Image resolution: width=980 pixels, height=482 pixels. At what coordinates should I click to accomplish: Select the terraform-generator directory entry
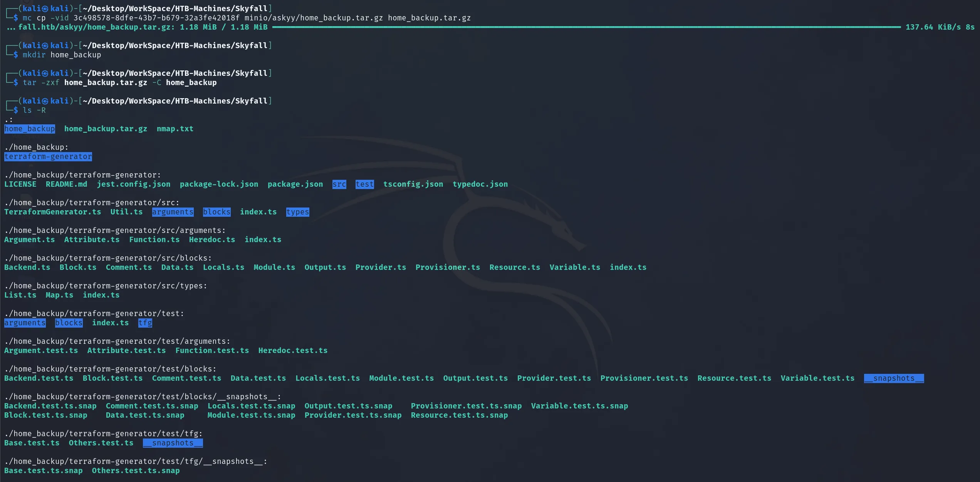click(48, 157)
